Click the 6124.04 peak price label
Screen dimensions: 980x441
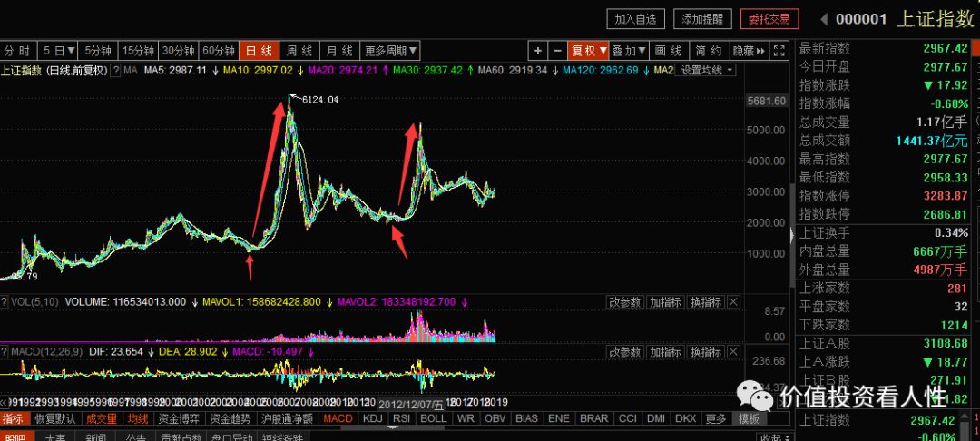(x=320, y=99)
